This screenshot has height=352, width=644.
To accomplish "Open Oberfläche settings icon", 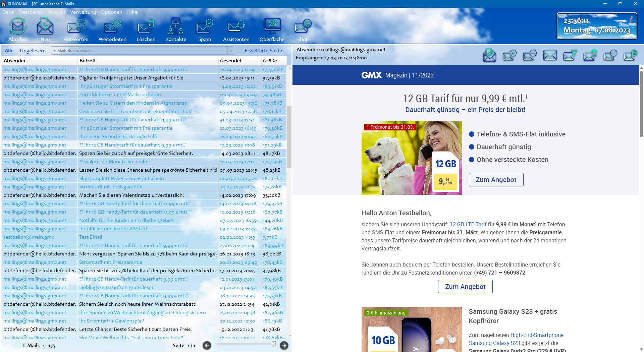I will (x=272, y=26).
